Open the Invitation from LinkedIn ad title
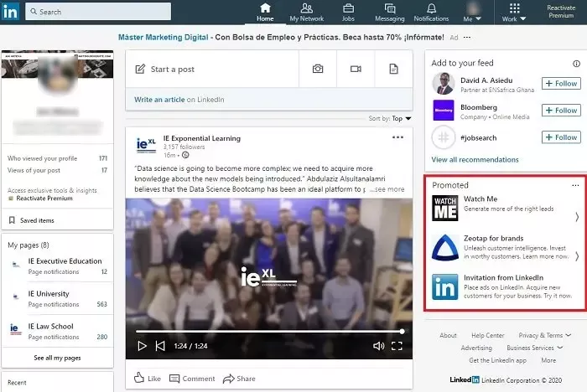Viewport: 587px width, 392px height. 503,277
